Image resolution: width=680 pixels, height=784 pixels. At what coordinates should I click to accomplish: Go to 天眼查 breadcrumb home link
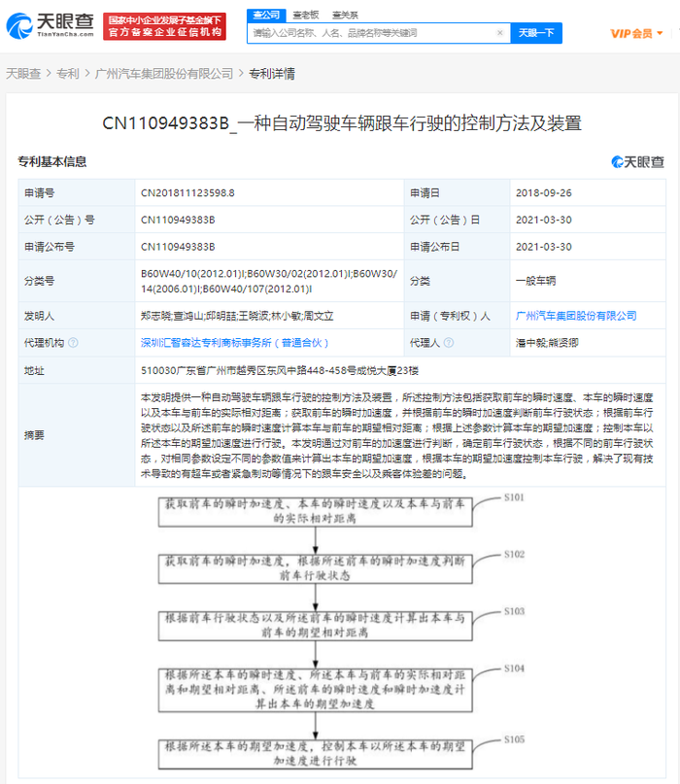[23, 74]
